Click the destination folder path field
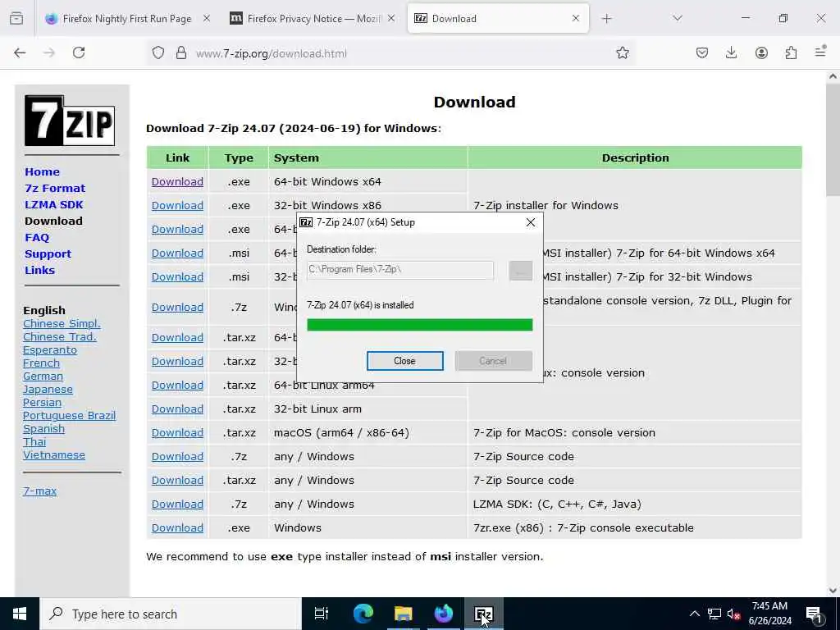 click(400, 269)
